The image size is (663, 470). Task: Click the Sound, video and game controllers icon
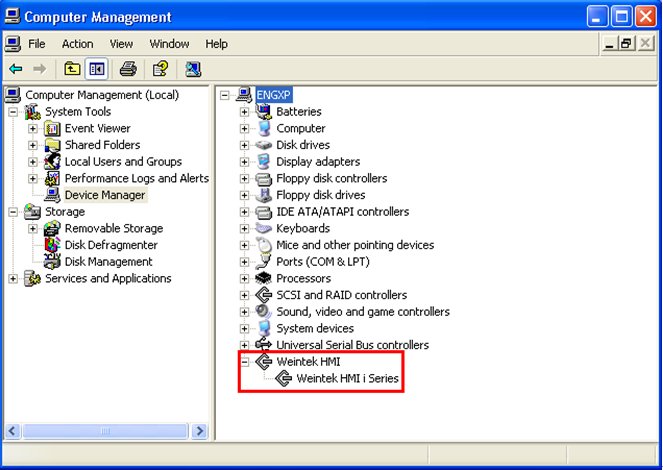click(263, 312)
